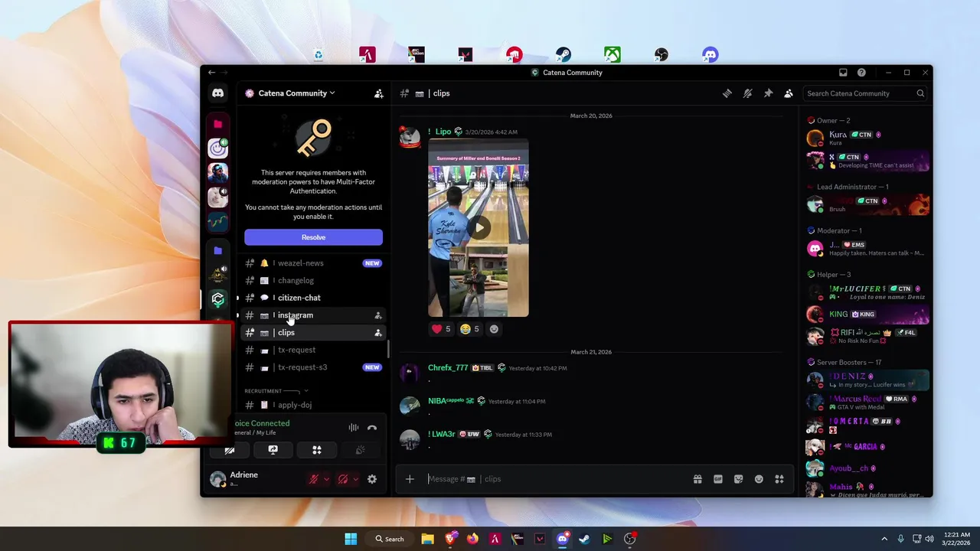Open microphone input options arrow
This screenshot has width=980, height=551.
pos(326,479)
